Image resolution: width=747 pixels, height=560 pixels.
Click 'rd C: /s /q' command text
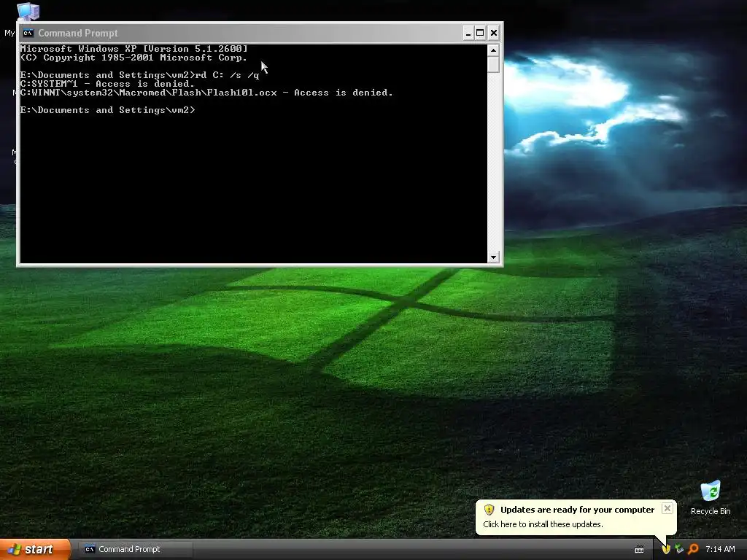coord(228,75)
